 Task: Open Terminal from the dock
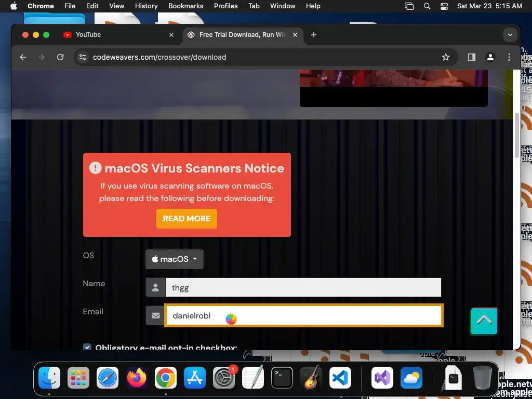pos(282,378)
